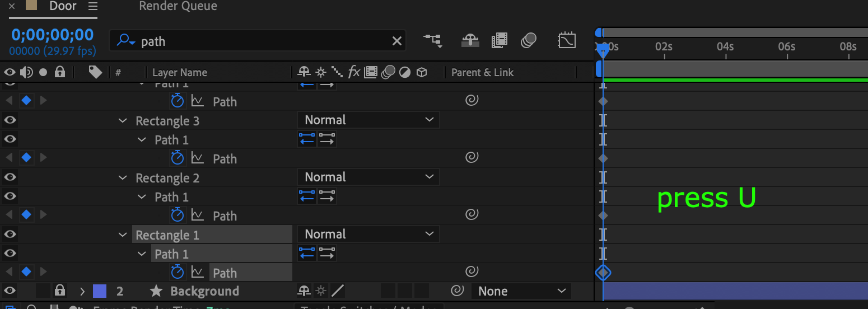Toggle visibility of Background layer

pos(10,291)
